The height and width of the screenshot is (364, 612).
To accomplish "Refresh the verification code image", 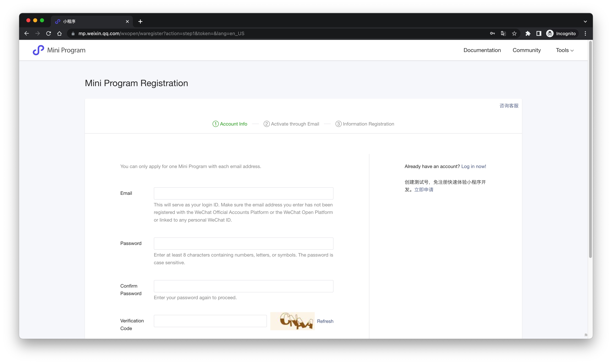I will tap(325, 321).
